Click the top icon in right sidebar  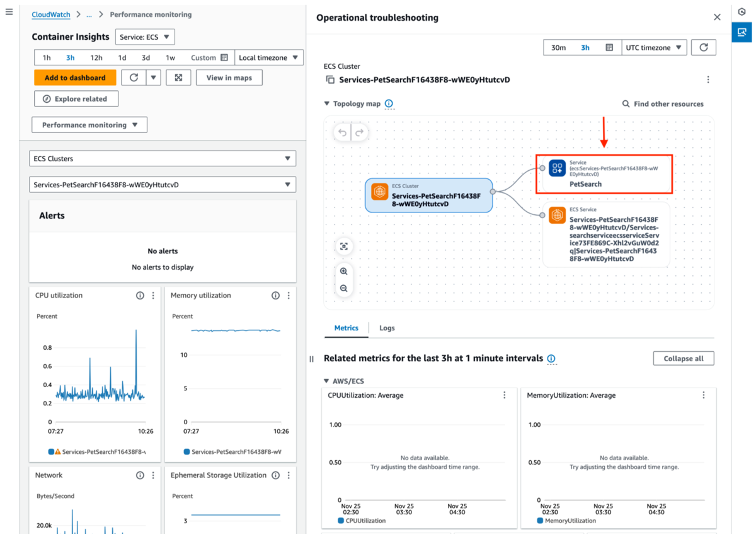[x=742, y=12]
